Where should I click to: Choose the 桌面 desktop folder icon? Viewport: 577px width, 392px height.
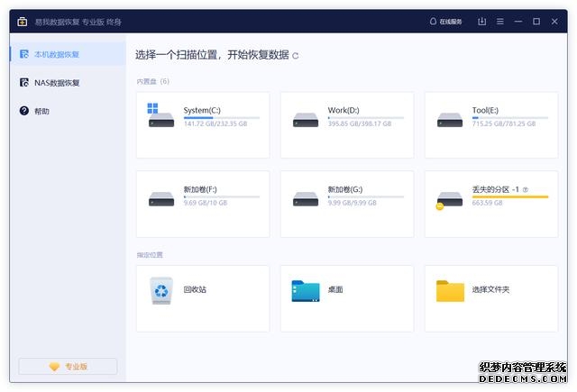point(306,291)
